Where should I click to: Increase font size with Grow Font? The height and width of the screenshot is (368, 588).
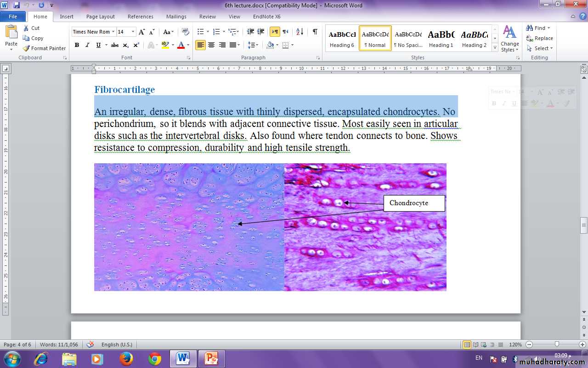(x=142, y=32)
